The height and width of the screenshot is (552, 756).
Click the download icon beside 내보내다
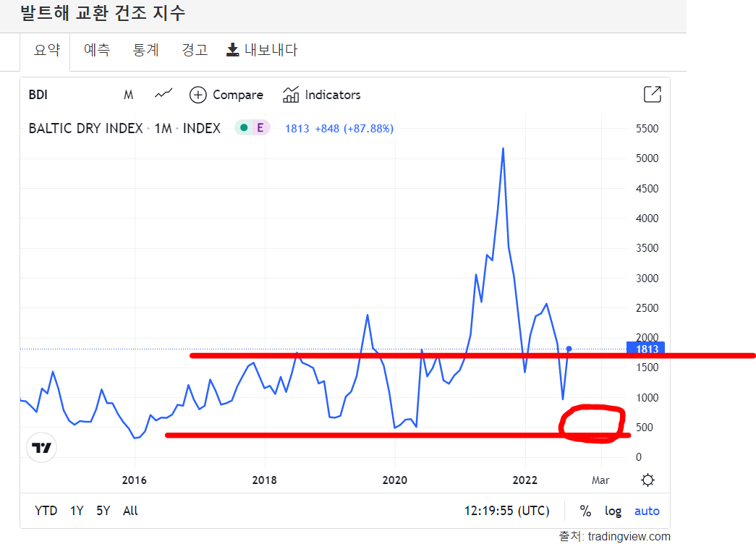pyautogui.click(x=232, y=50)
